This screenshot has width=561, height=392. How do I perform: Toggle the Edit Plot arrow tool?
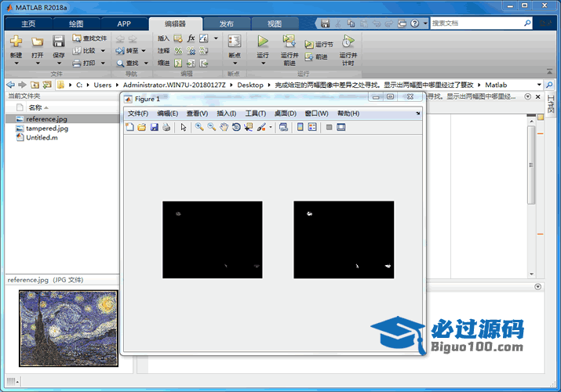pos(184,128)
